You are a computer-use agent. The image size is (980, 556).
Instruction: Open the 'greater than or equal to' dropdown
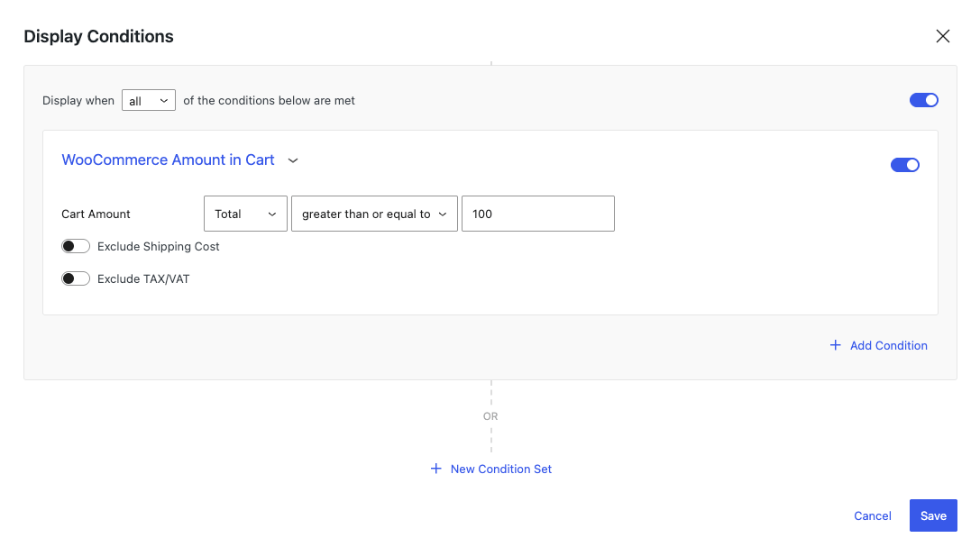pos(374,214)
